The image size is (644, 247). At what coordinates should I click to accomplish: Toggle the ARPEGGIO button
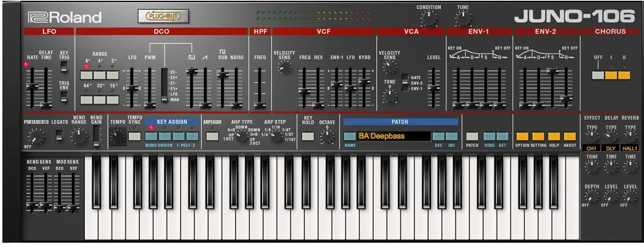click(212, 136)
